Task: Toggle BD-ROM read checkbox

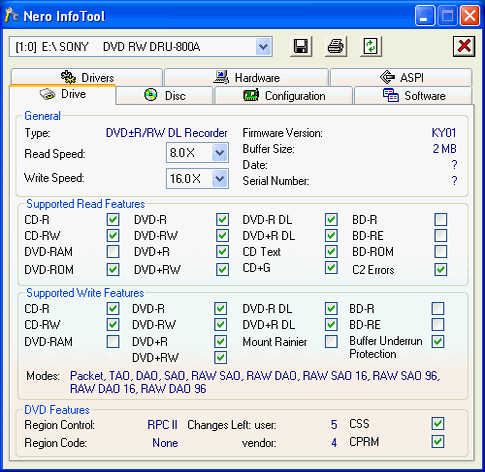Action: point(441,252)
